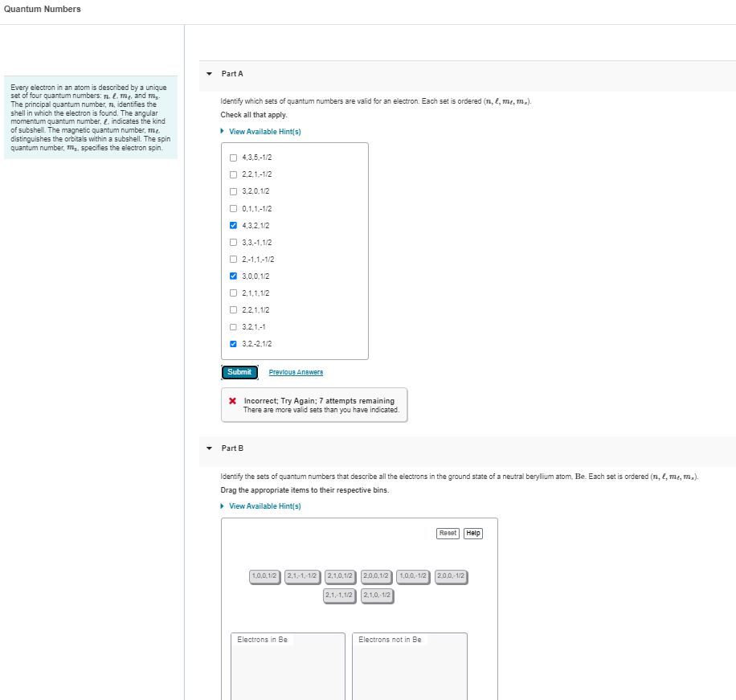
Task: Check the 0,1,1,-1/2 box
Action: (x=233, y=208)
